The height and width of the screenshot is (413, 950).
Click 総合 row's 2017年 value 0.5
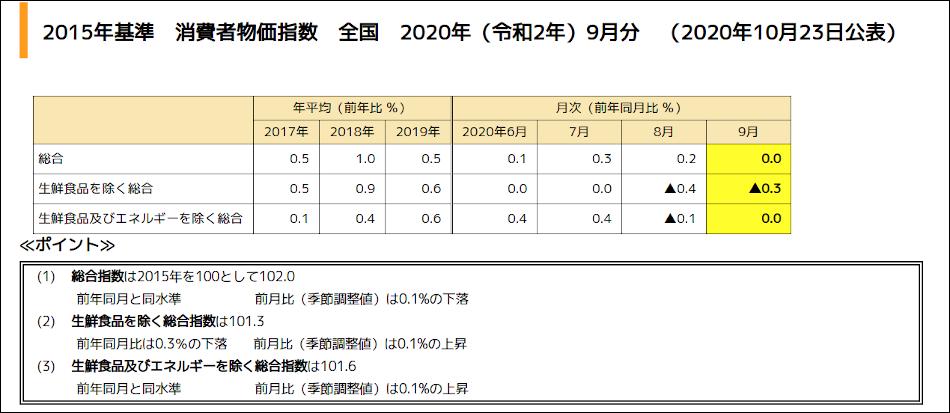(300, 159)
